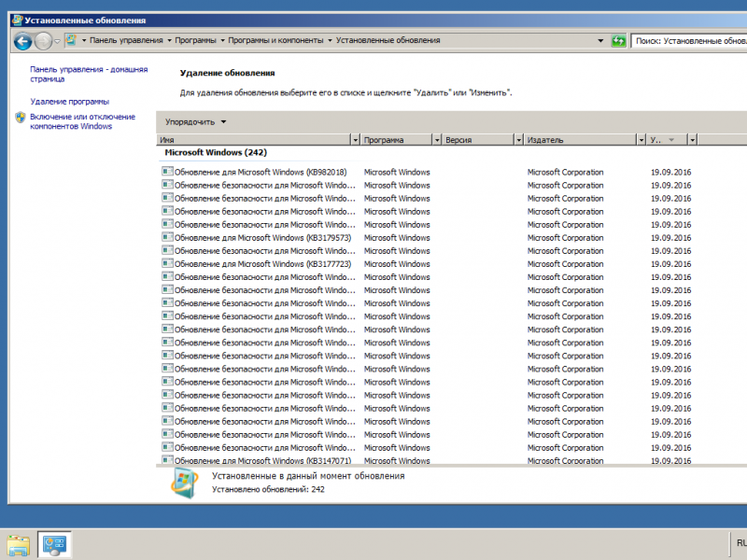The image size is (747, 560).
Task: Focus the Поиск: Установленные обновления search box
Action: [x=689, y=41]
